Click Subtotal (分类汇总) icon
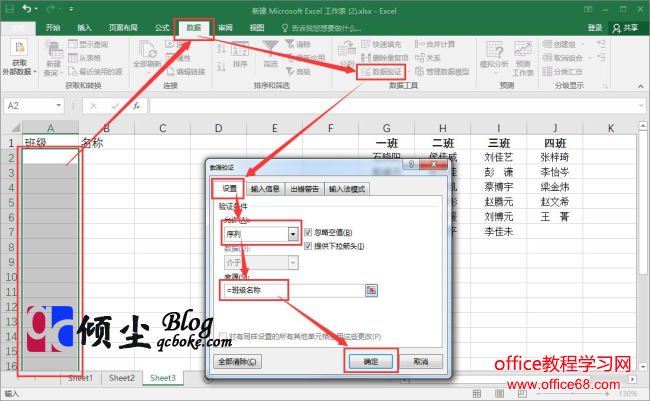Screen dimensions: 650x401 (547, 71)
